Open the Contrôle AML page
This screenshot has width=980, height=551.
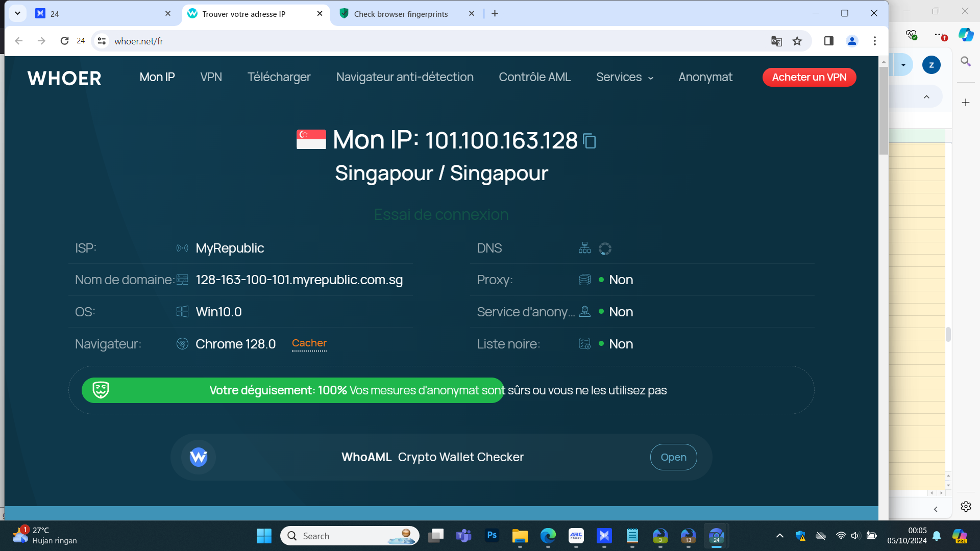coord(535,78)
